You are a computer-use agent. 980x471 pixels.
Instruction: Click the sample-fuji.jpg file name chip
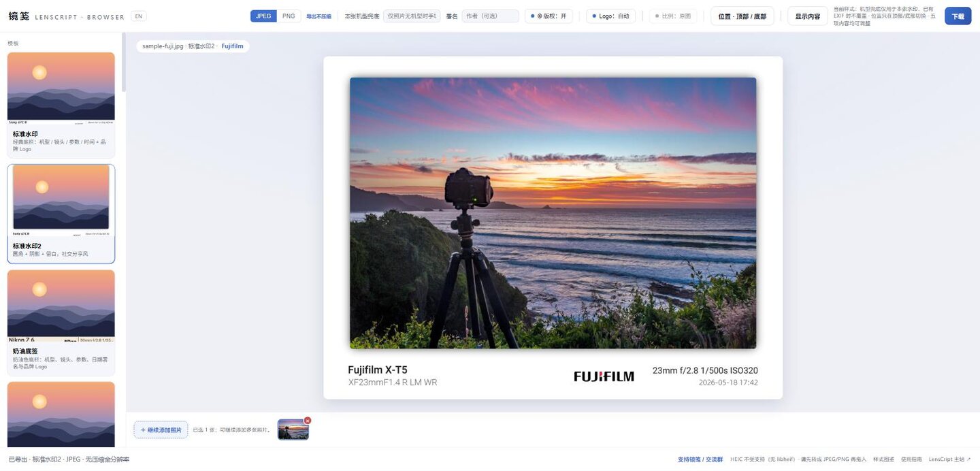[163, 46]
